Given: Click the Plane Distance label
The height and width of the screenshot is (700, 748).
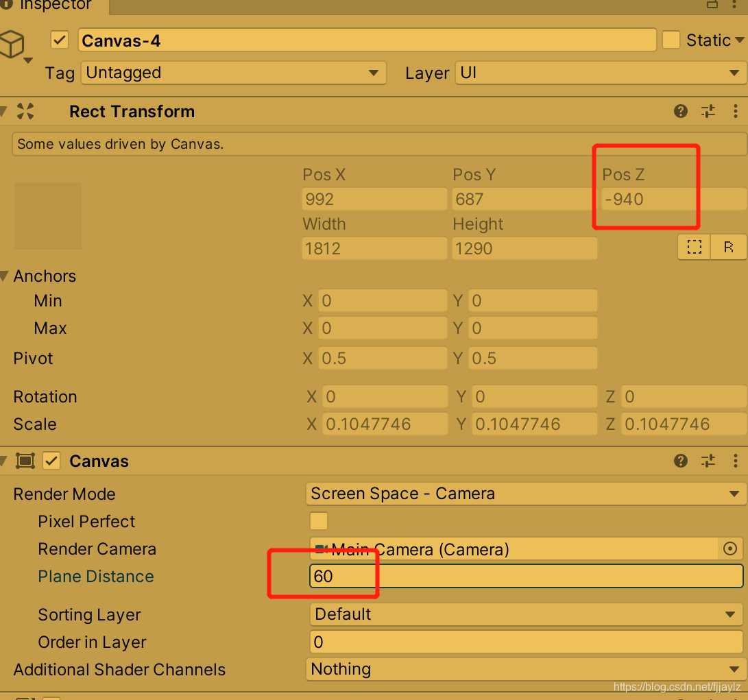Looking at the screenshot, I should click(96, 577).
